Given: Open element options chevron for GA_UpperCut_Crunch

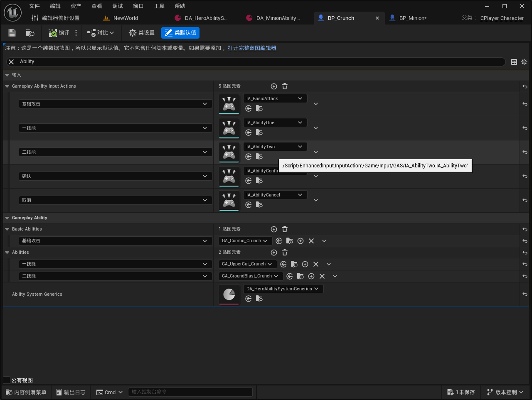Looking at the screenshot, I should click(x=329, y=264).
